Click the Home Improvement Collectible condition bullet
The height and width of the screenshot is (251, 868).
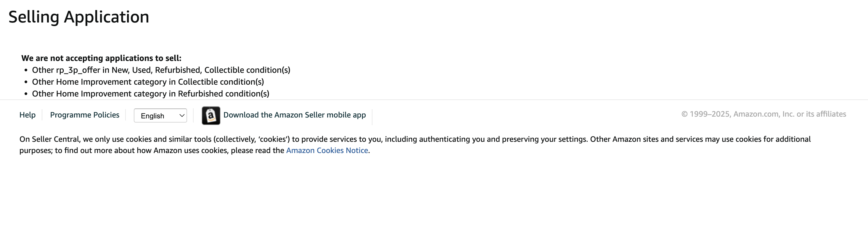click(148, 82)
